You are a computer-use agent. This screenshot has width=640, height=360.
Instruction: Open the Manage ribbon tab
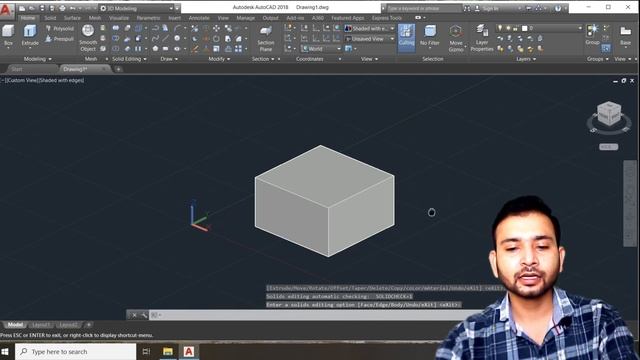pyautogui.click(x=245, y=18)
